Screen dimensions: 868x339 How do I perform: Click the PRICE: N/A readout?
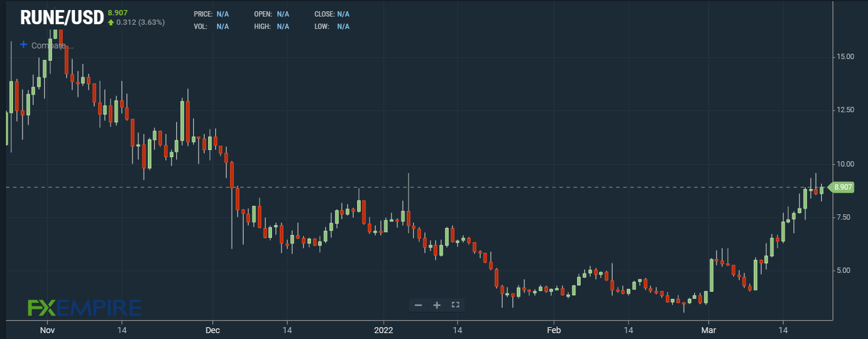coord(211,14)
